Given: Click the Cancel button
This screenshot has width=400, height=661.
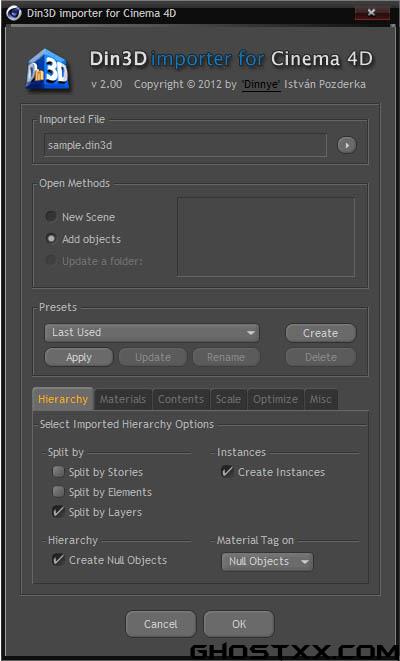Looking at the screenshot, I should click(x=161, y=624).
